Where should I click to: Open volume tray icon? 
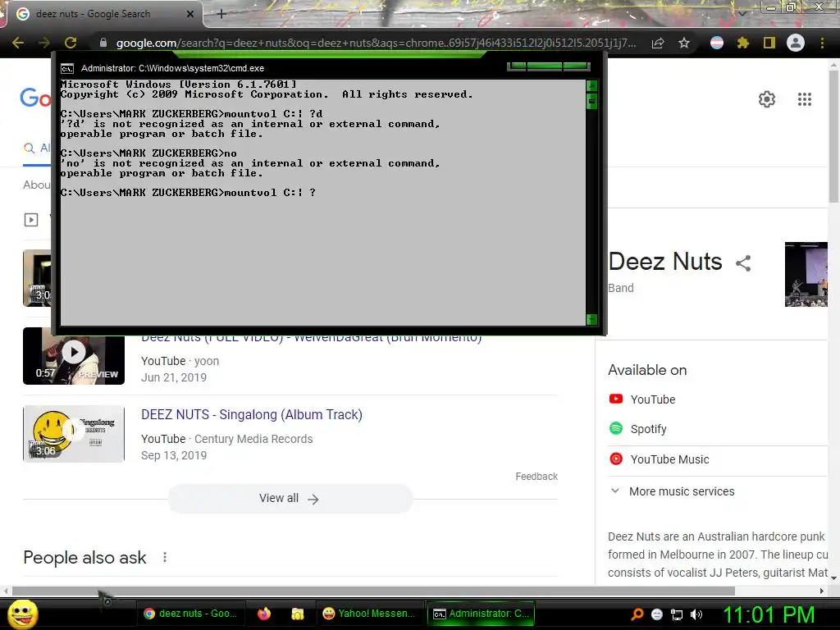(x=696, y=614)
